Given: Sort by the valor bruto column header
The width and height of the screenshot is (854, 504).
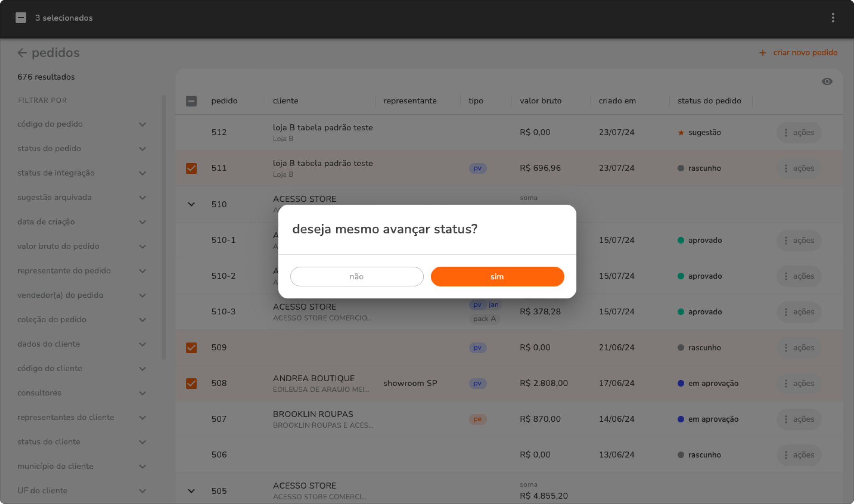Looking at the screenshot, I should pyautogui.click(x=540, y=101).
